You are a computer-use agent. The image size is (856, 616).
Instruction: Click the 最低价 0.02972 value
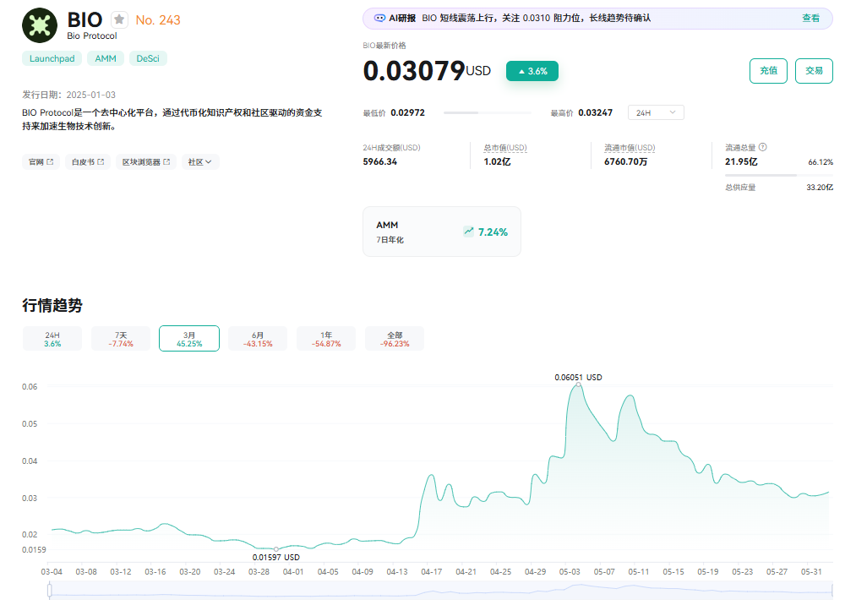pyautogui.click(x=408, y=112)
